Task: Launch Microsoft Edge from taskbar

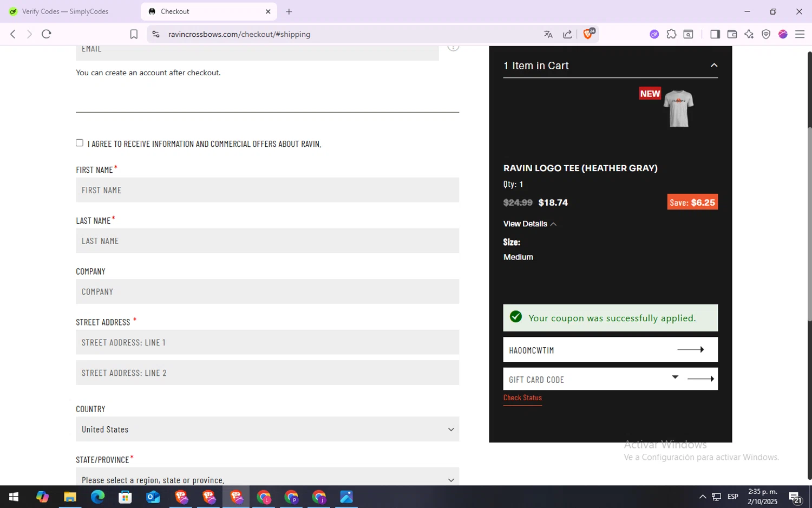Action: (x=97, y=497)
